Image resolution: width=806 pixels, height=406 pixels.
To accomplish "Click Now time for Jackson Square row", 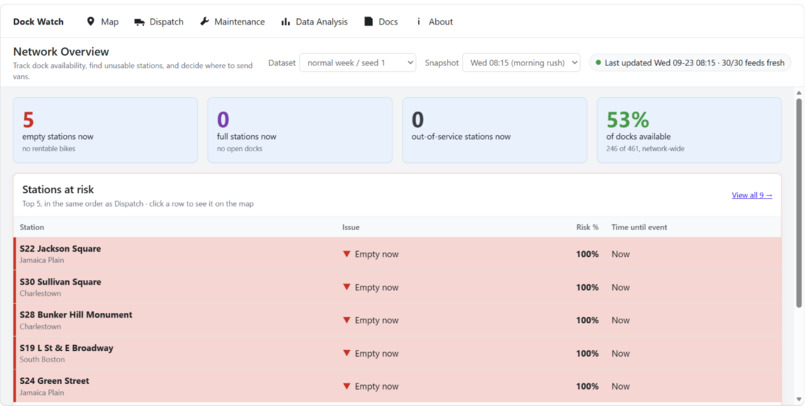I will [620, 254].
